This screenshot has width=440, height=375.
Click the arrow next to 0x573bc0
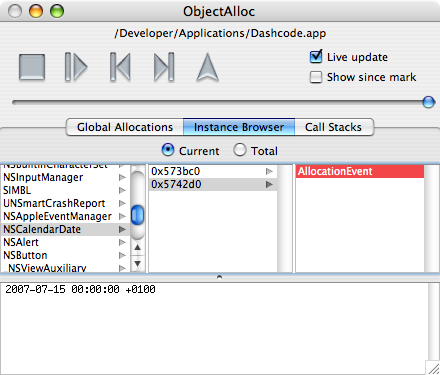point(269,171)
